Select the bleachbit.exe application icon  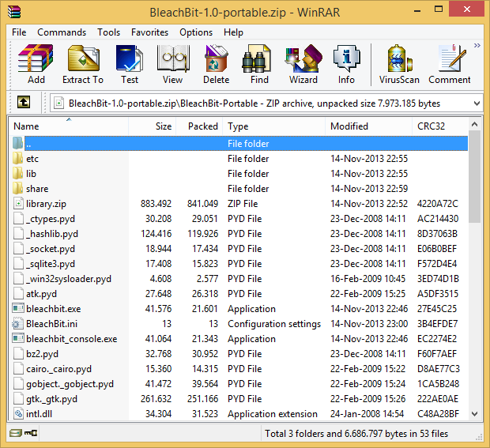click(18, 308)
